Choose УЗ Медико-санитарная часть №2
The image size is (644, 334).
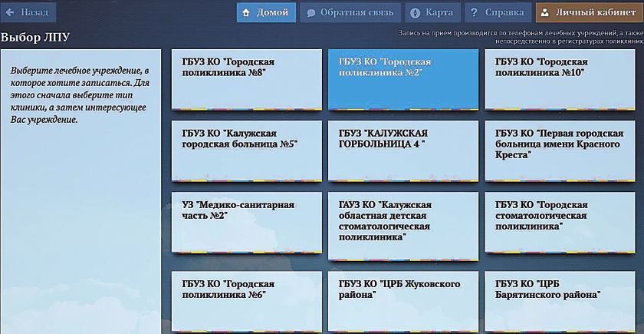point(246,223)
